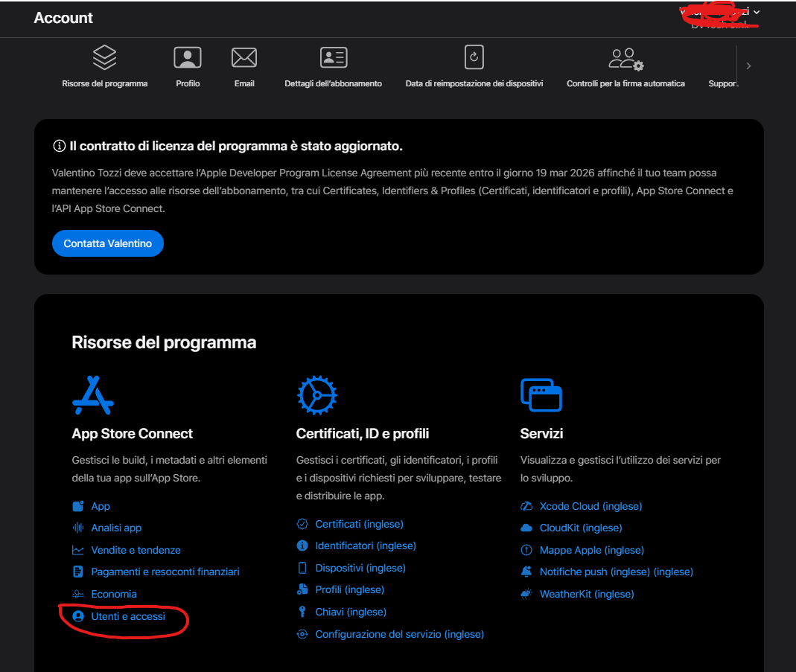Click badge icon beside Certificati (inglese)

coord(302,524)
